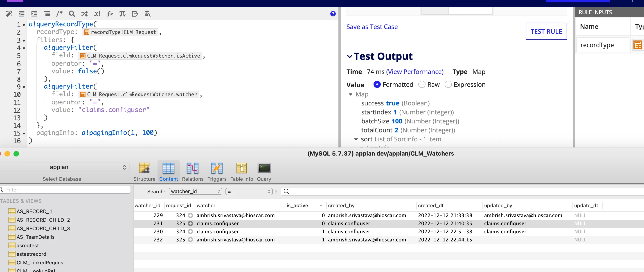
Task: Click the orange record type icon in Rule Inputs
Action: click(x=637, y=45)
